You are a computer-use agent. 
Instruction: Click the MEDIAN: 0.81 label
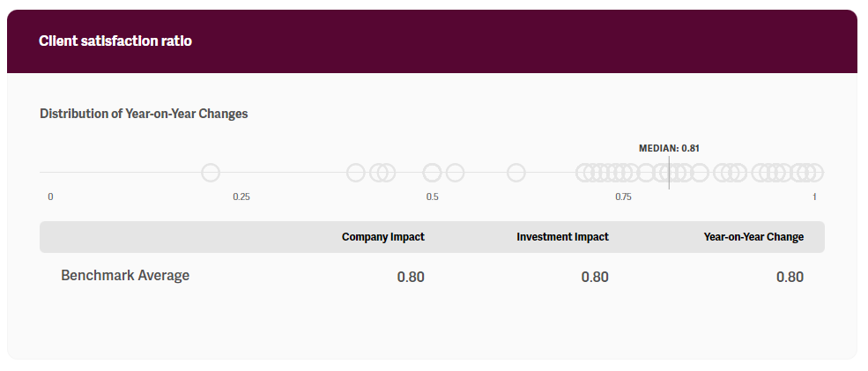[x=669, y=148]
